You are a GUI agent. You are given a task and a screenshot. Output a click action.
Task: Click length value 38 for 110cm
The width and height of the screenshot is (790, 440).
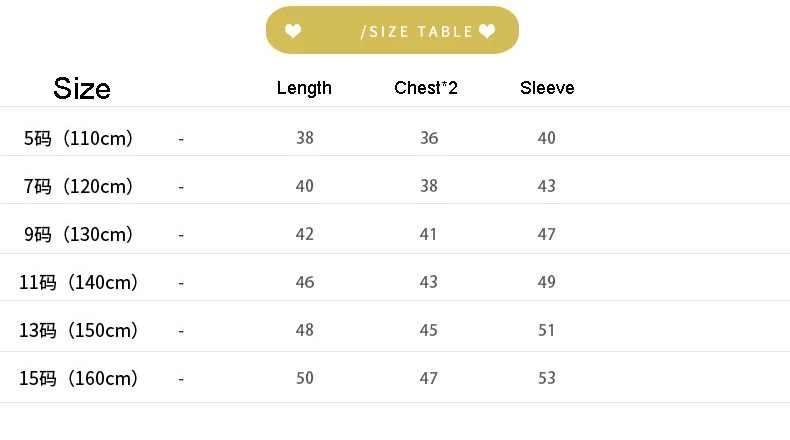pyautogui.click(x=305, y=138)
